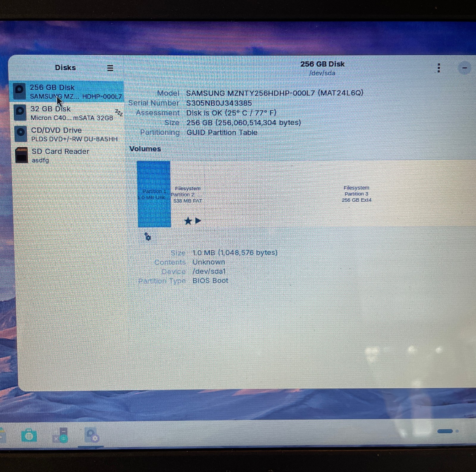Open the teal software store taskbar icon

(29, 436)
